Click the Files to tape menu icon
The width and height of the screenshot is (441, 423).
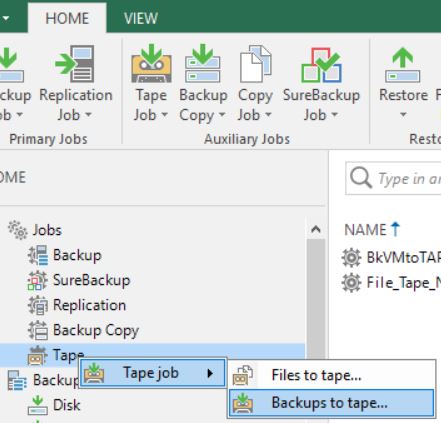coord(243,375)
